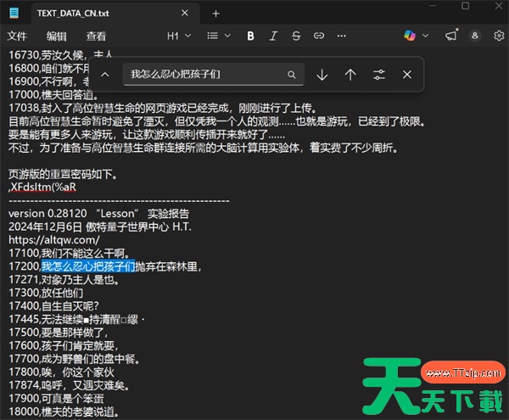
Task: Open more formatting options ellipsis
Action: click(x=342, y=36)
